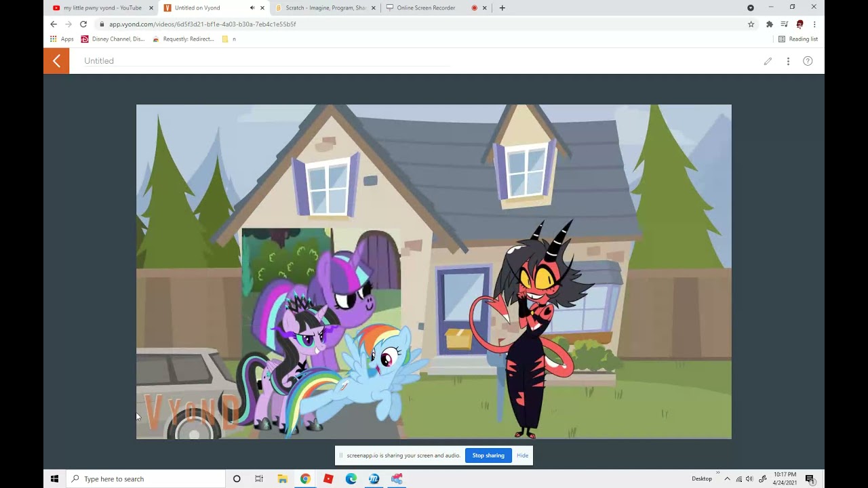
Task: Mute the Vyond tab audio icon
Action: point(252,8)
